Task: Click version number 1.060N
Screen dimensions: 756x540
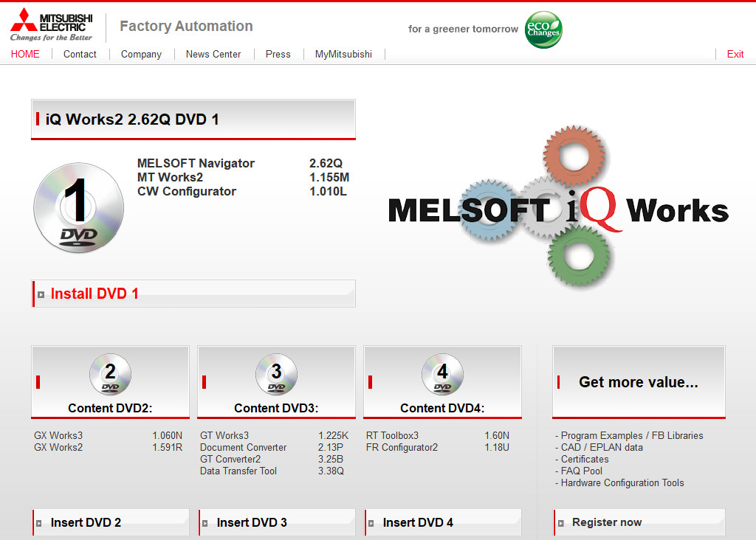Action: click(168, 435)
